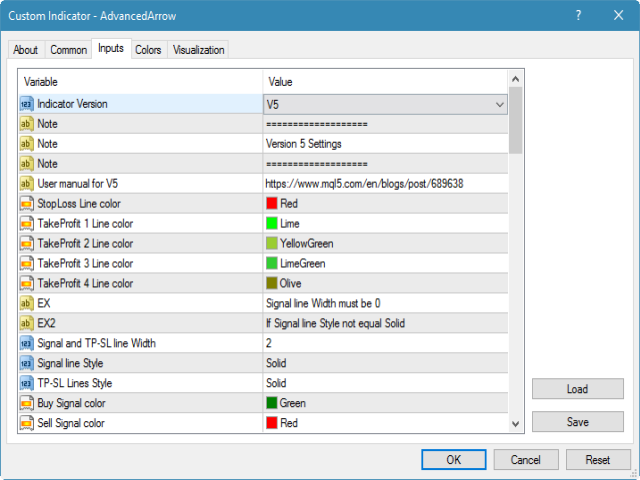The image size is (640, 480).
Task: Click the string icon next to User manual for V5
Action: (x=26, y=184)
